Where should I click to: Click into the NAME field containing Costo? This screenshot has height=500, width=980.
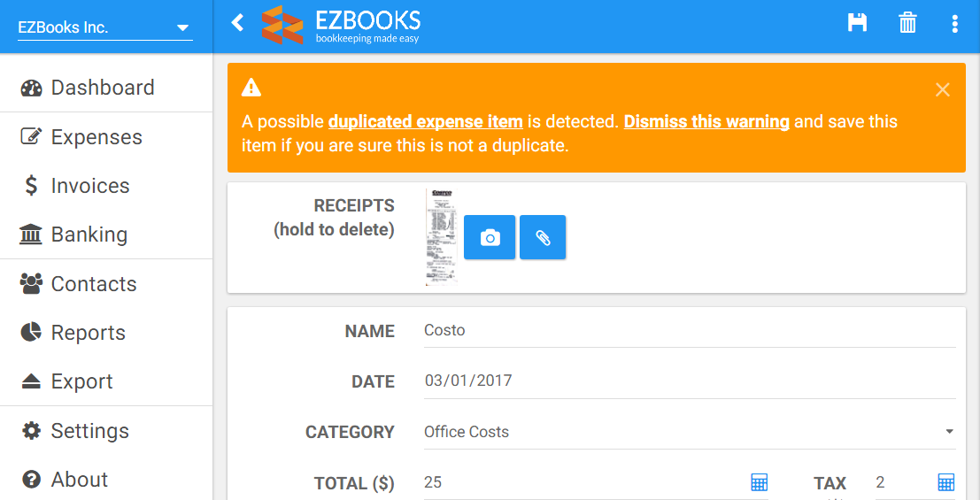[x=690, y=330]
